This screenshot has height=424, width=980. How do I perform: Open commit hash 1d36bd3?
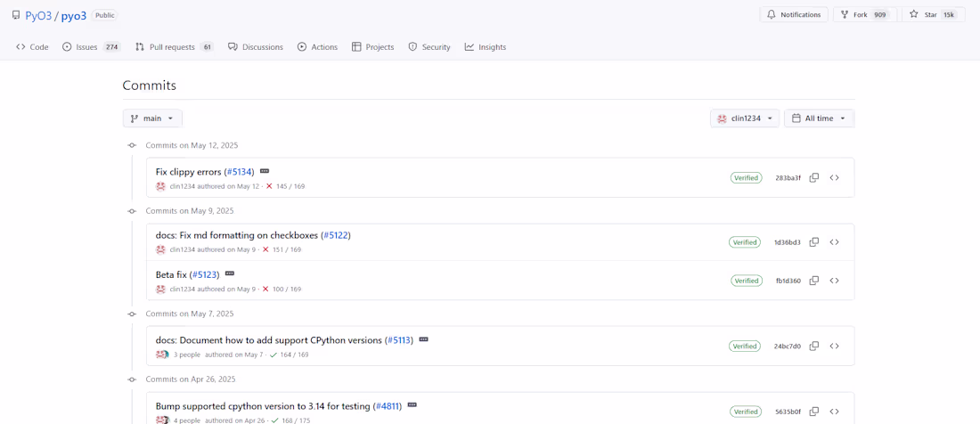pos(787,242)
